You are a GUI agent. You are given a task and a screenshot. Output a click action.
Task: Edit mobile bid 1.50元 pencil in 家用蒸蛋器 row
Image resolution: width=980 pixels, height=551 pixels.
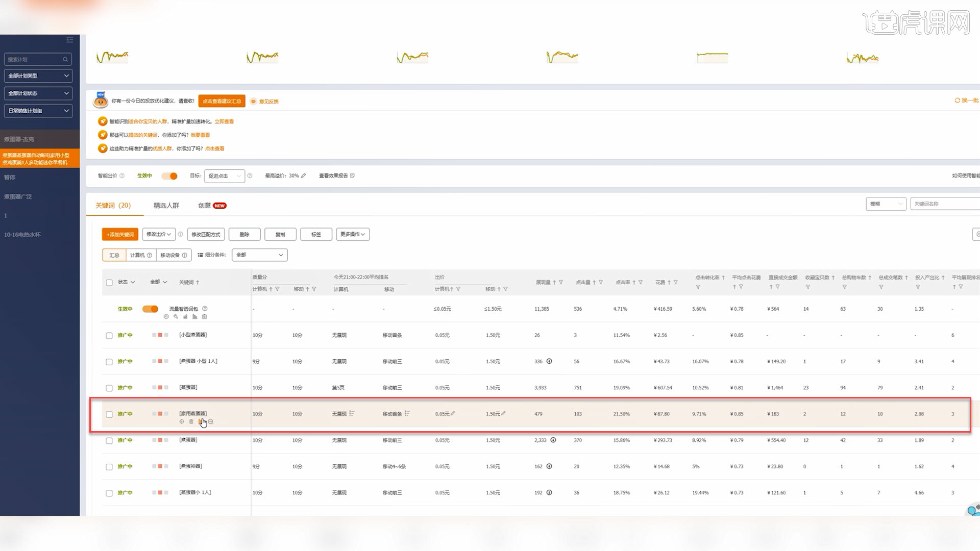[x=503, y=413]
